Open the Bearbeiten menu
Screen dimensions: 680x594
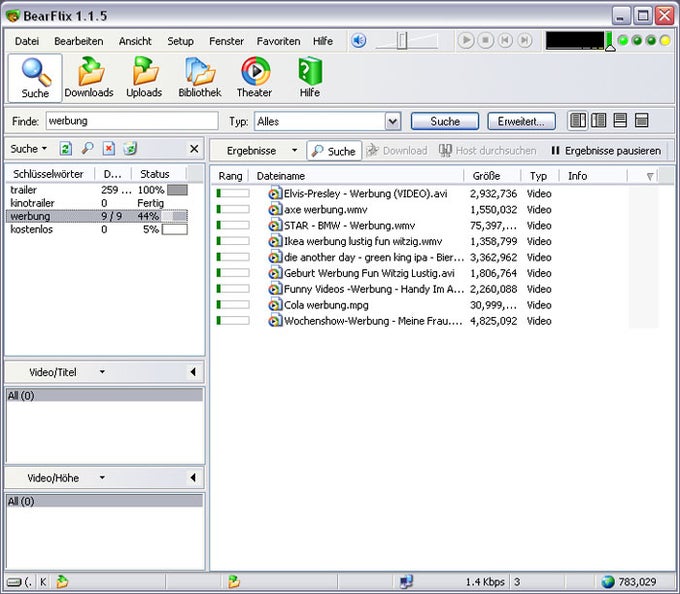(78, 41)
